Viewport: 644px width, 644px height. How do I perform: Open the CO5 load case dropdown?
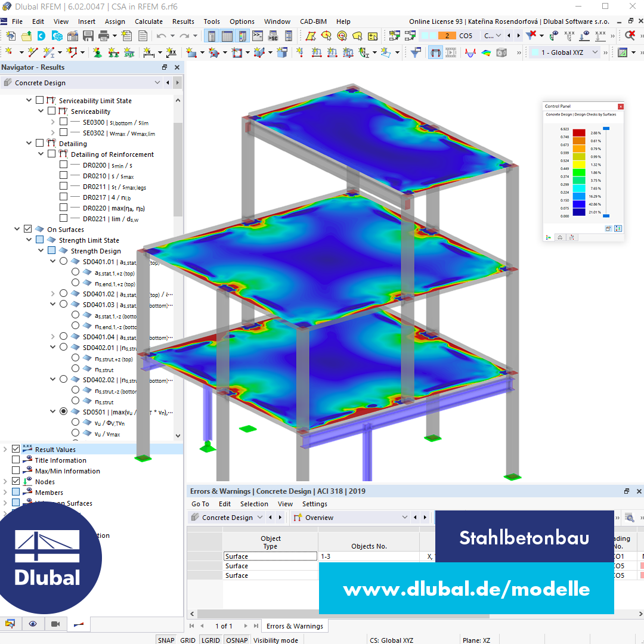point(498,36)
